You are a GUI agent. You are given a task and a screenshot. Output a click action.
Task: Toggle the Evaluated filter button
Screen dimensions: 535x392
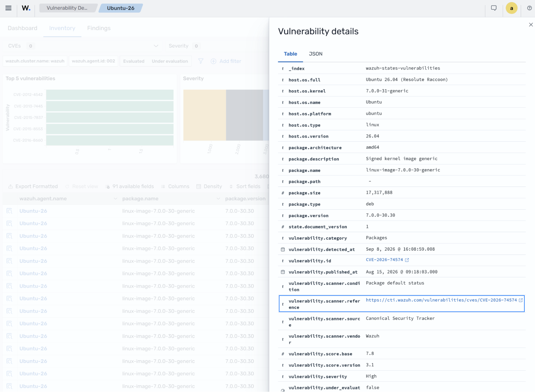pos(134,61)
